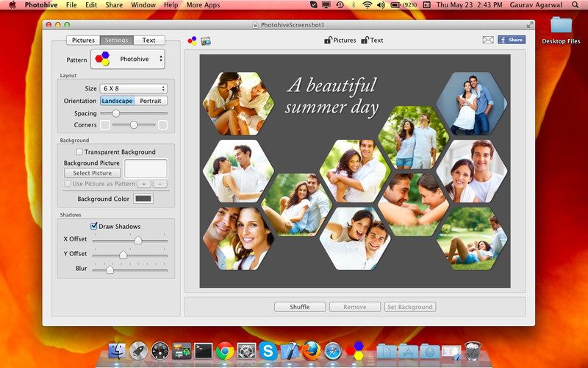Screen dimensions: 588x368
Task: Click the colored hexagons icon in the toolbar
Action: (193, 40)
